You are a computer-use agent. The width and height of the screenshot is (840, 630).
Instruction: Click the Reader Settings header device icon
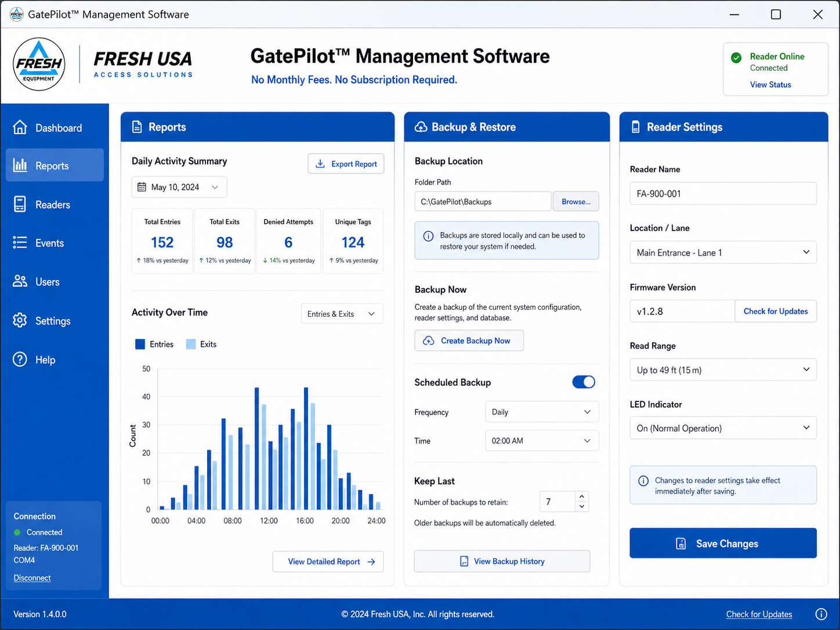click(x=636, y=127)
